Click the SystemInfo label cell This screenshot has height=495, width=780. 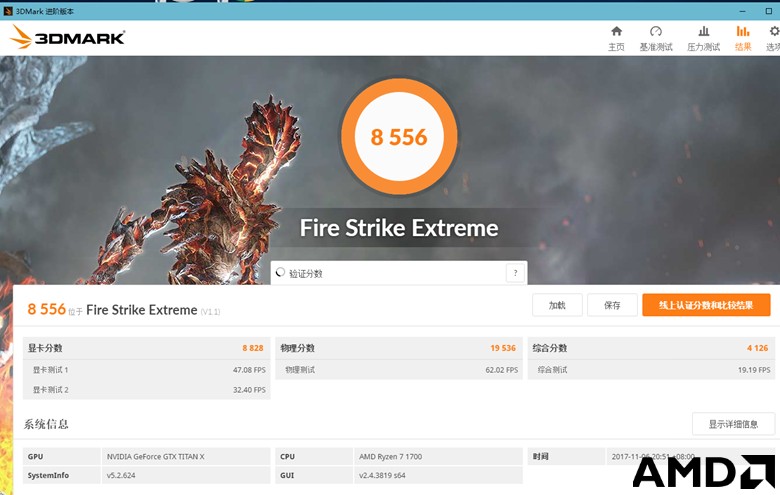62,476
